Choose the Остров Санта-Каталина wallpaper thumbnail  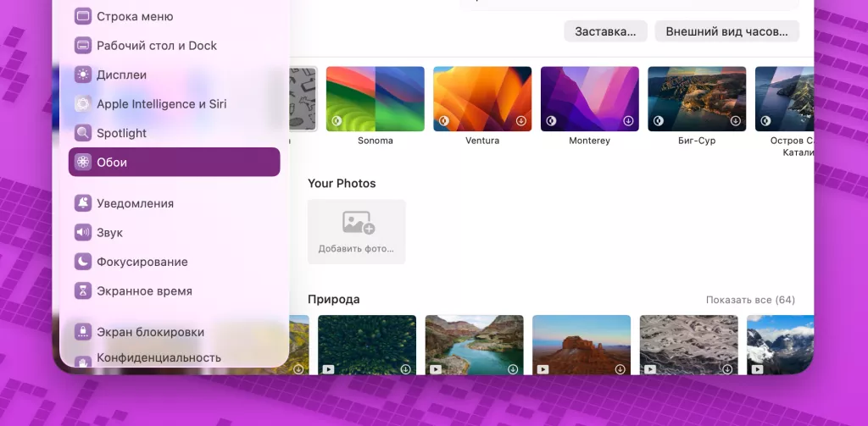click(x=784, y=99)
